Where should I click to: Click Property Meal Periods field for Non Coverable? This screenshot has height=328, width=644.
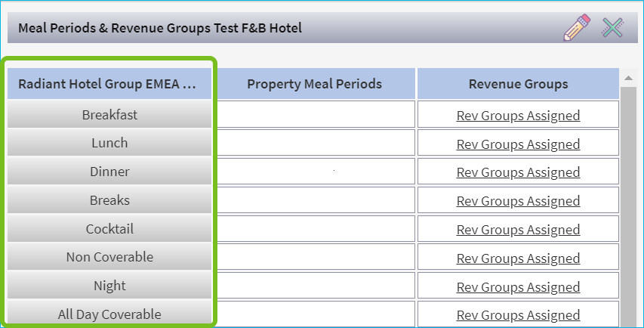314,257
